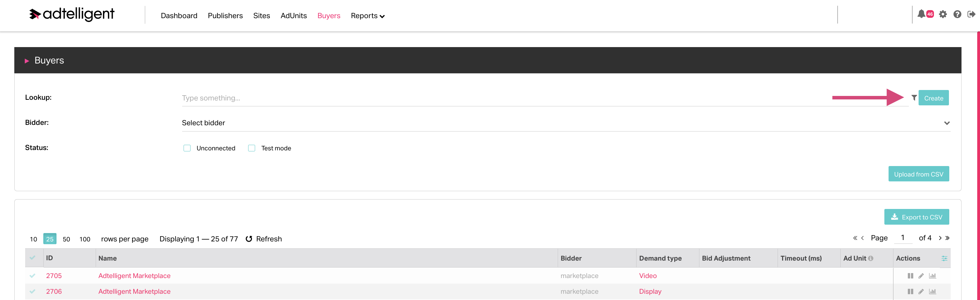Open buyer ID 2706 link
Image resolution: width=980 pixels, height=300 pixels.
pos(54,291)
